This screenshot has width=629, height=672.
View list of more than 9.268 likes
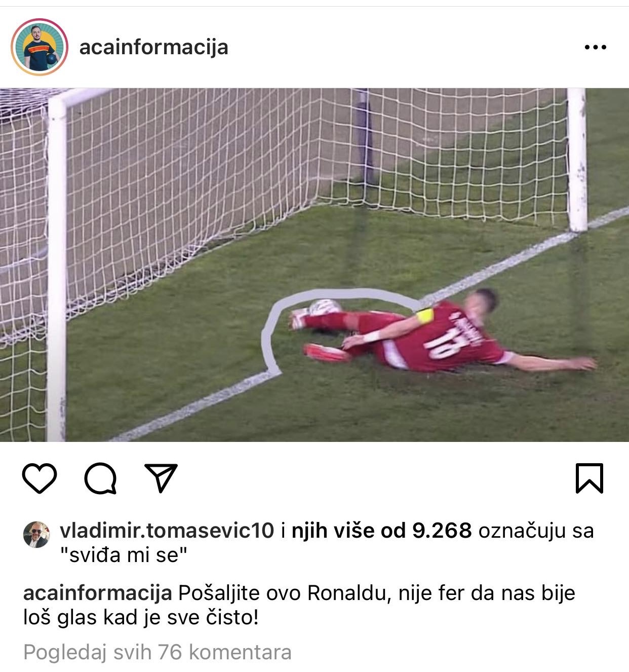click(382, 531)
